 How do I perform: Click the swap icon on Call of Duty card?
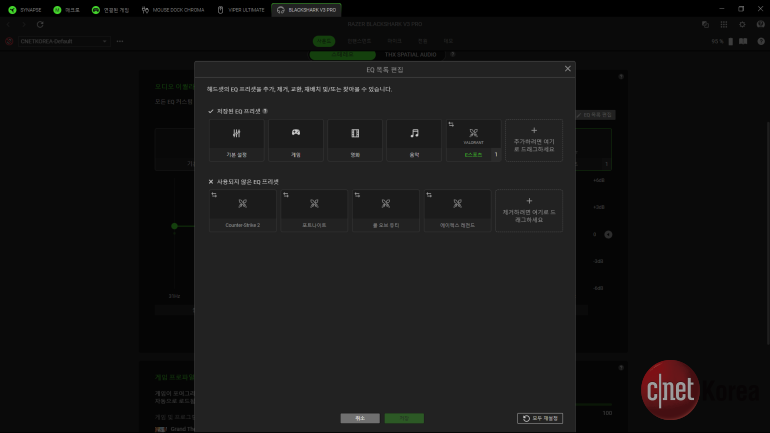point(358,195)
